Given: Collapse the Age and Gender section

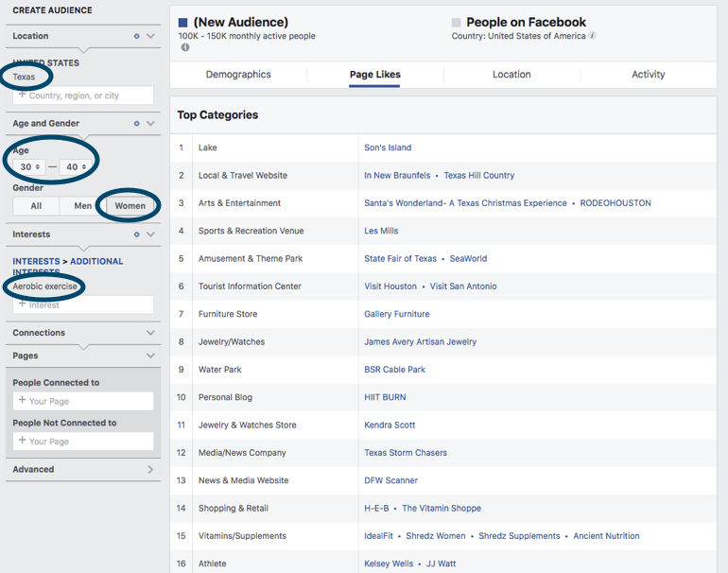Looking at the screenshot, I should [x=150, y=124].
